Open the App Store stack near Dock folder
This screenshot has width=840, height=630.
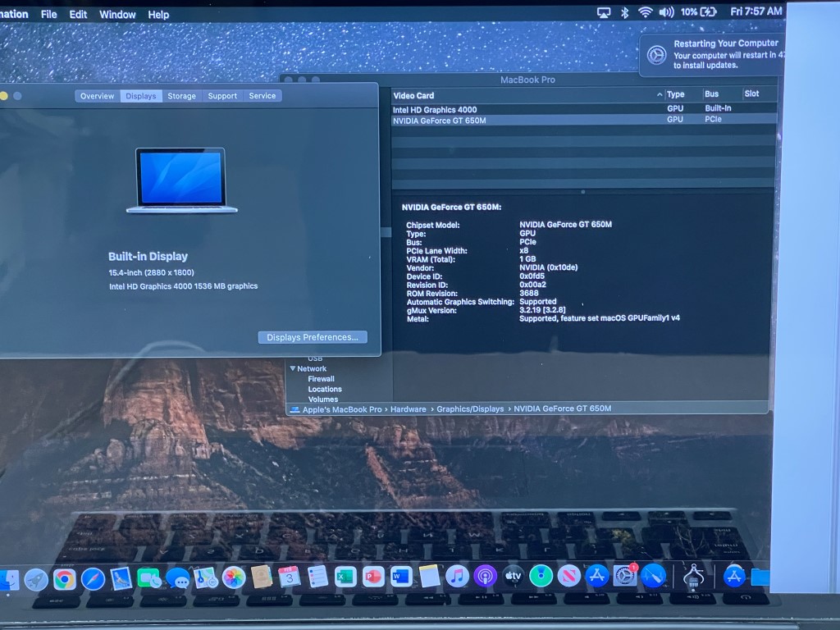click(x=734, y=577)
